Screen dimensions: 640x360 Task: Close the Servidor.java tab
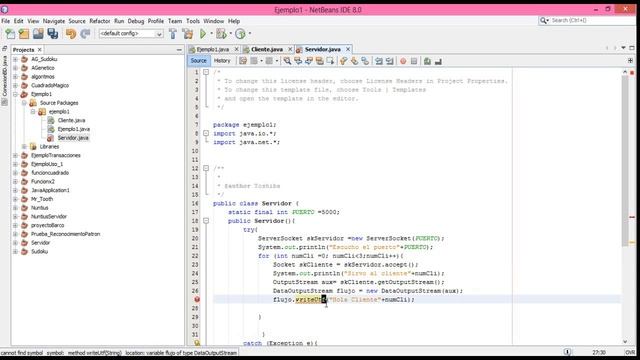click(x=348, y=49)
